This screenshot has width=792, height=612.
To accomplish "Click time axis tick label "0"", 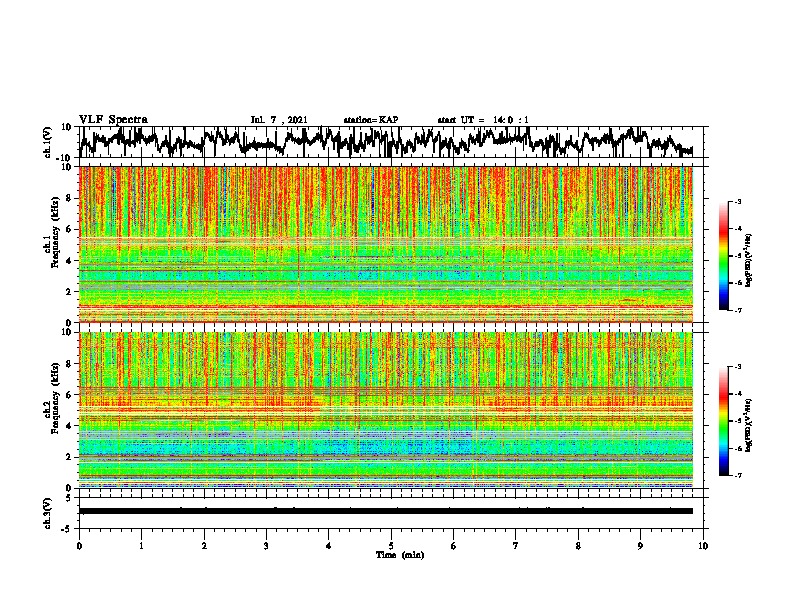I will 79,546.
